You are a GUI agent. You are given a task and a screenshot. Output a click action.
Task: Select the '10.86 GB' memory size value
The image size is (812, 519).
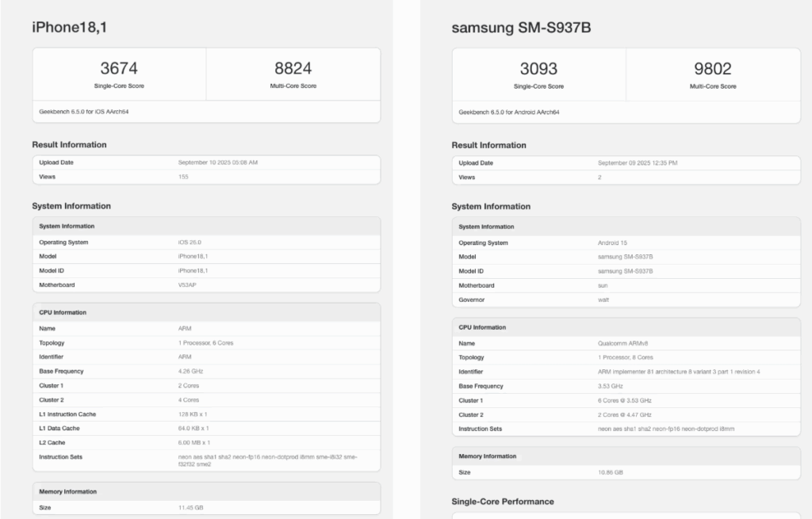point(610,472)
